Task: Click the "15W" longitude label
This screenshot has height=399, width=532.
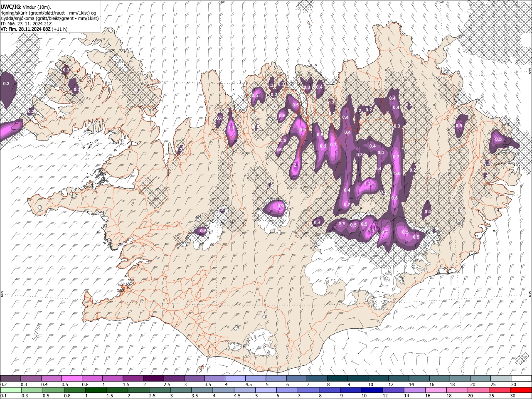Action: 440,2
